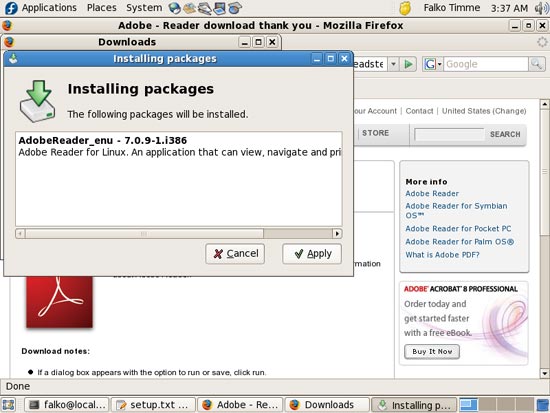The height and width of the screenshot is (413, 550).
Task: Launch the mail client icon in top panel
Action: click(189, 8)
